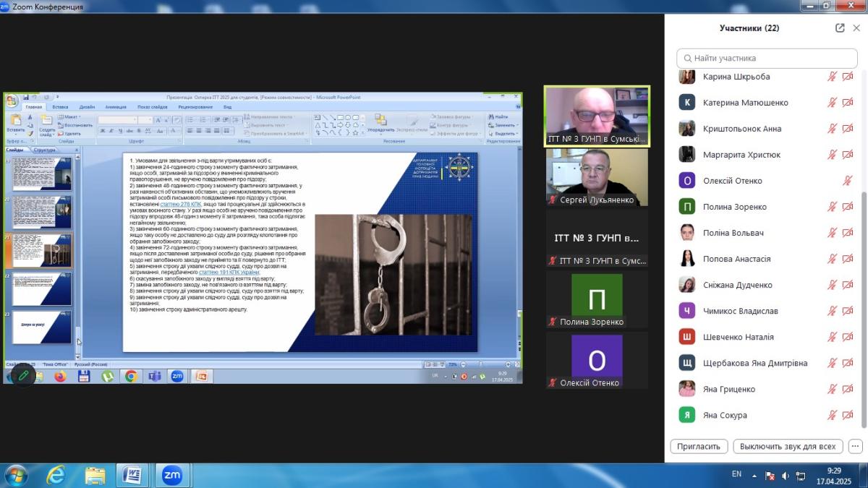This screenshot has width=868, height=488.
Task: Click the Zoom icon in the taskbar
Action: pyautogui.click(x=171, y=475)
